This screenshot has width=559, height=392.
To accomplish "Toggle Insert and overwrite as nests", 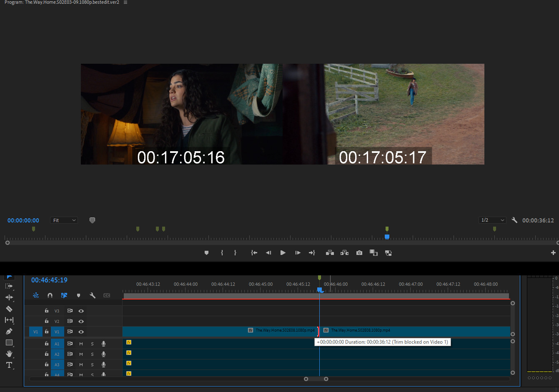I will coord(36,295).
